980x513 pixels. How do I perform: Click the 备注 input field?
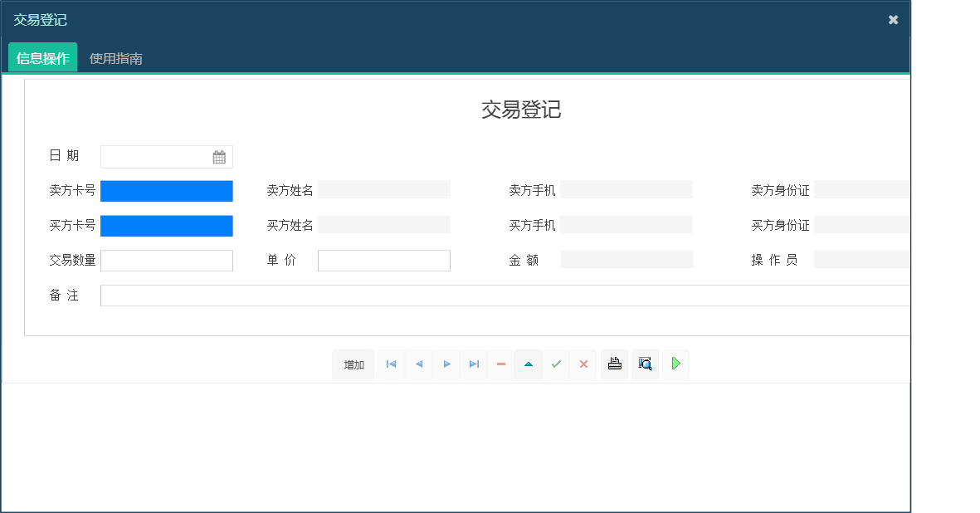(x=498, y=295)
